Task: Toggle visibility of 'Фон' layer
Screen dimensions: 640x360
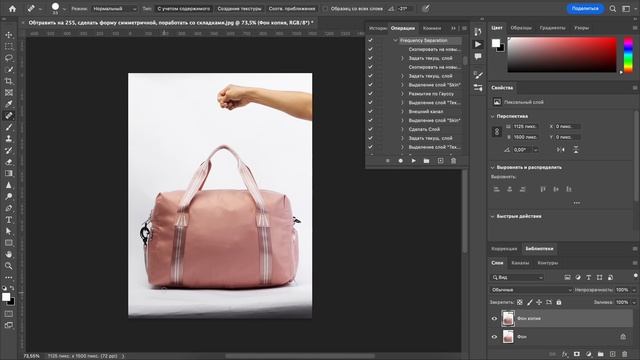Action: point(494,337)
